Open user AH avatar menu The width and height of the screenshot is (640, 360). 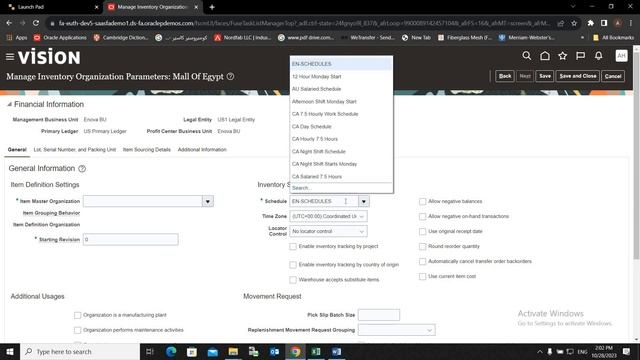621,56
